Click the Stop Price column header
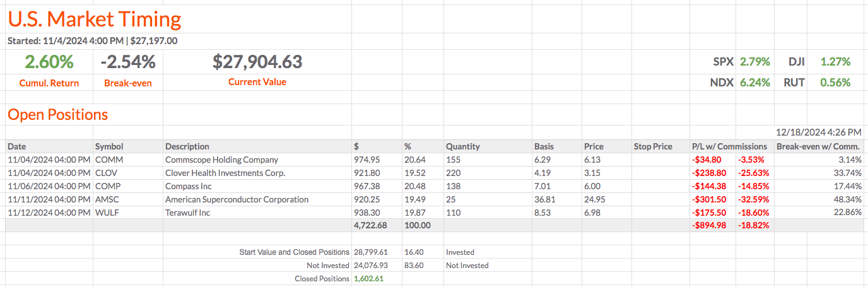Image resolution: width=868 pixels, height=287 pixels. pos(653,146)
